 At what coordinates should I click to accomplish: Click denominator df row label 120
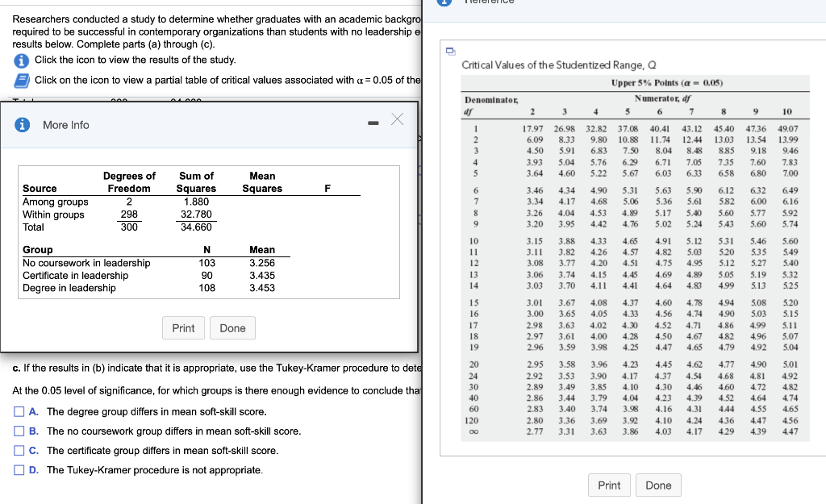[x=471, y=420]
